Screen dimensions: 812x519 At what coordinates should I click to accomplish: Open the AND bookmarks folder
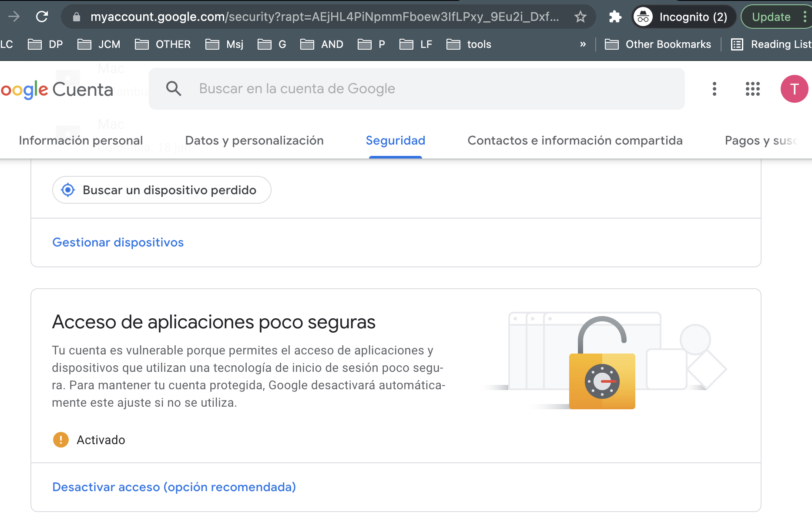[x=322, y=44]
